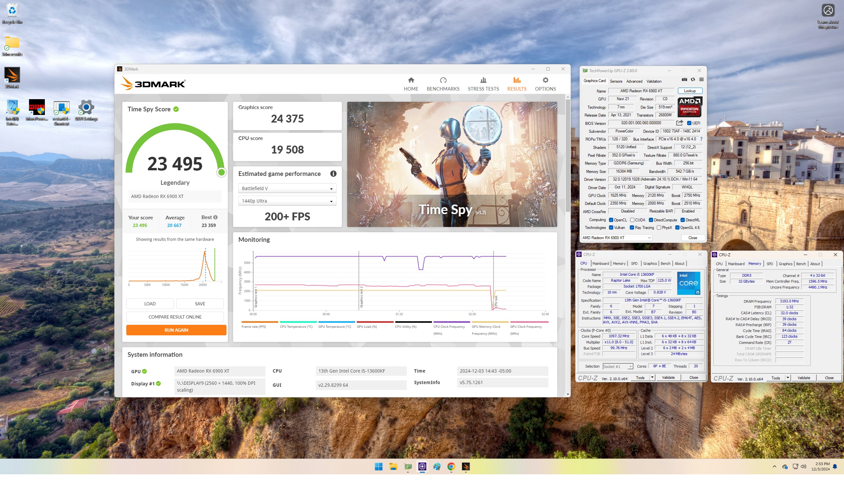Click the Bus Interface question mark in GPU-Z

[x=701, y=139]
